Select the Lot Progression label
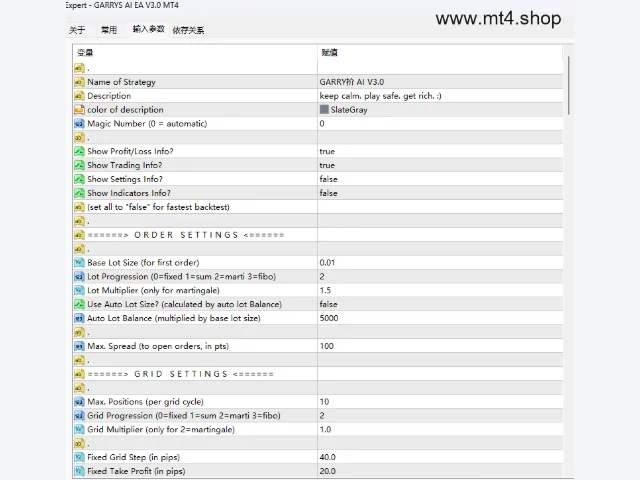 pyautogui.click(x=181, y=277)
